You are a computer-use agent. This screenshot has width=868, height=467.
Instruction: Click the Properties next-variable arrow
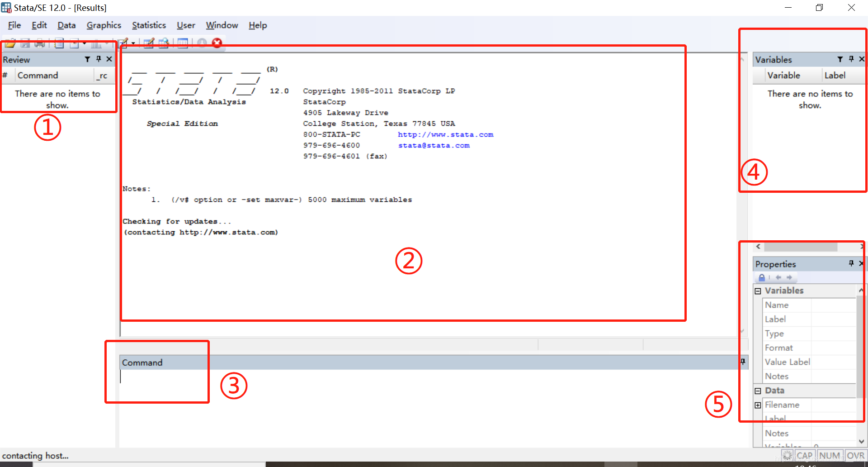point(789,277)
